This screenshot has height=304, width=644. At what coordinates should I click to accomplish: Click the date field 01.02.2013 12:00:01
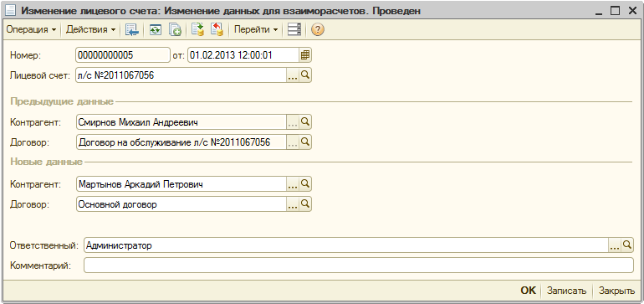pos(243,55)
